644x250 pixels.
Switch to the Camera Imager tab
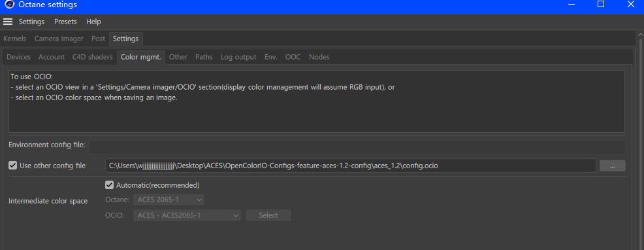pos(59,39)
